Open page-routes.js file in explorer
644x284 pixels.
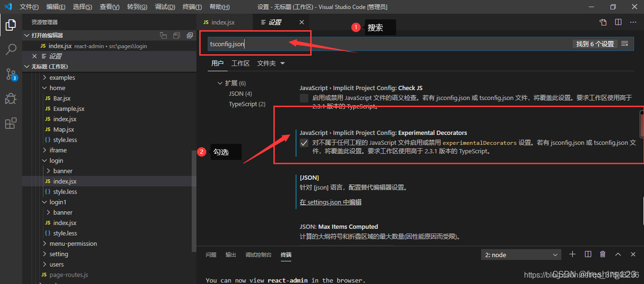point(68,275)
